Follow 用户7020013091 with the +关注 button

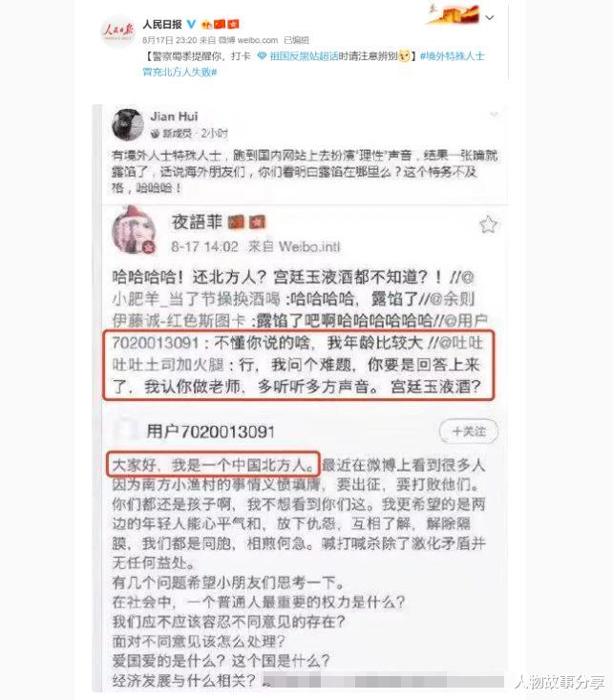pyautogui.click(x=469, y=432)
